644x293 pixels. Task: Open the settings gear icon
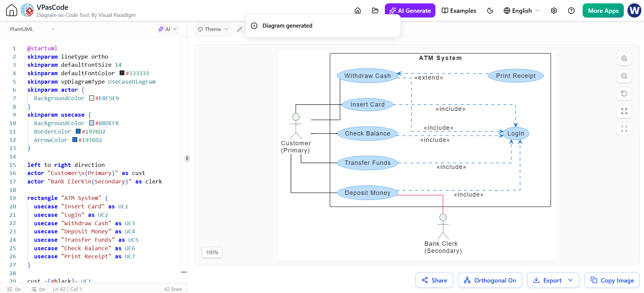click(554, 10)
